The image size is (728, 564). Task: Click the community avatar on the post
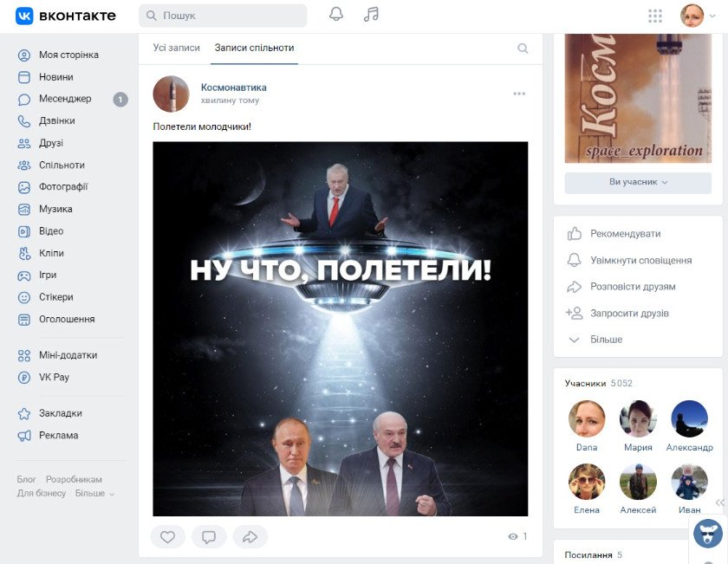172,94
